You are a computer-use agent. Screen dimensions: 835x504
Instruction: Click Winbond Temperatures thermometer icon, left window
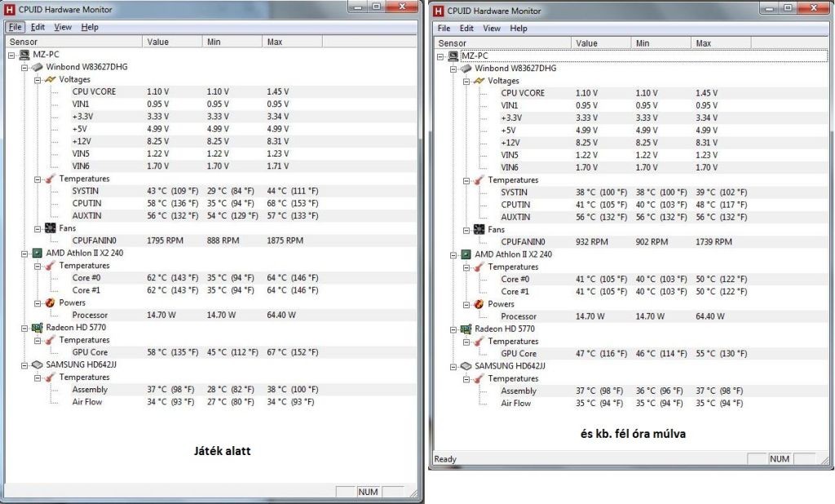coord(50,179)
